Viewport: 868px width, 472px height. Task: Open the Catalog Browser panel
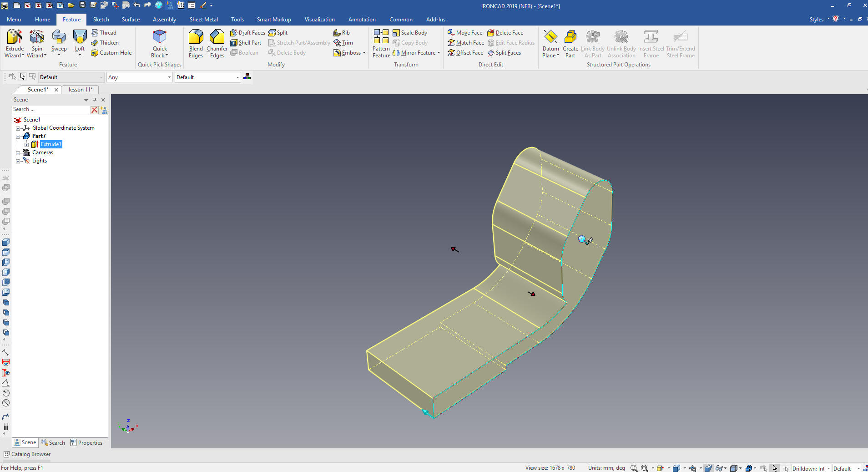(27, 454)
